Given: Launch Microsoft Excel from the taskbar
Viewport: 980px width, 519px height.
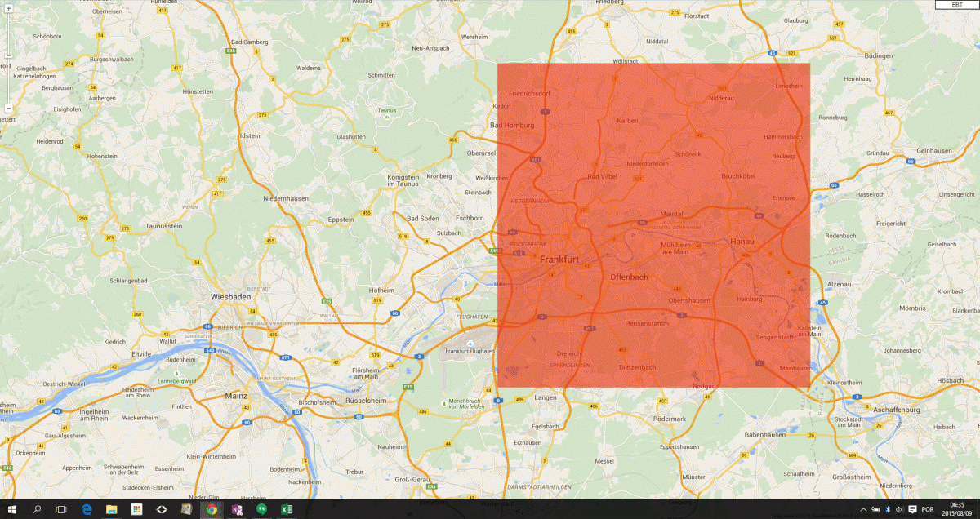Looking at the screenshot, I should coord(287,510).
